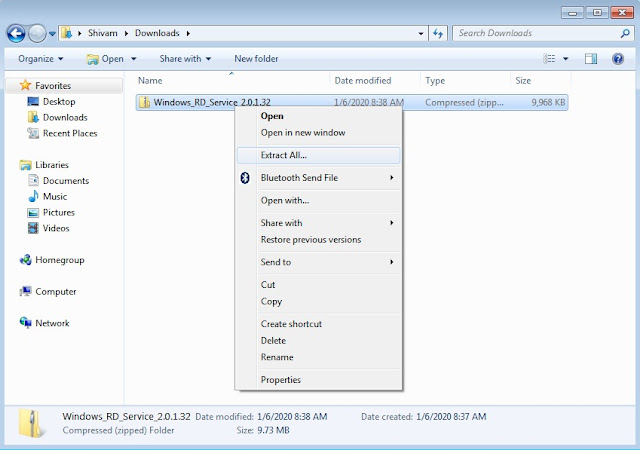Open the Organize menu

pos(40,59)
